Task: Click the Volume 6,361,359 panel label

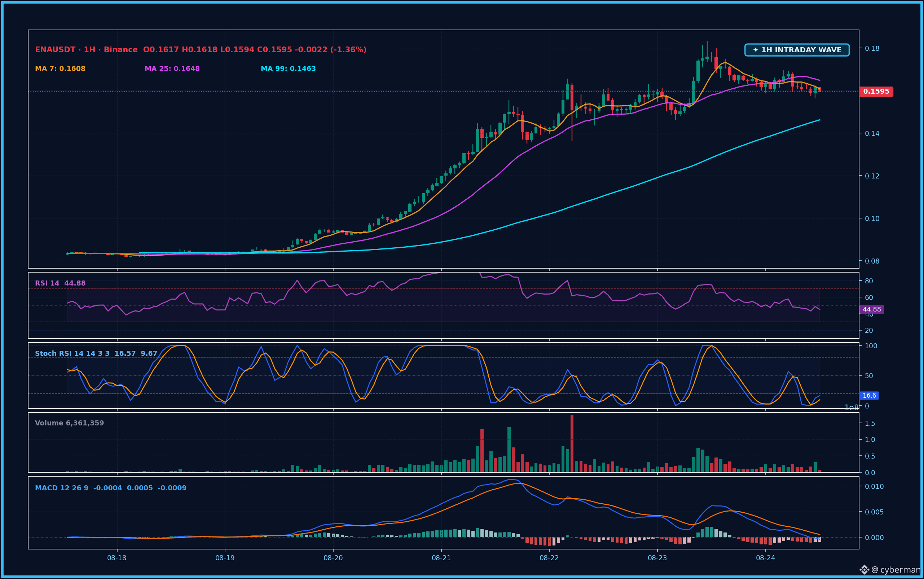Action: click(x=69, y=423)
